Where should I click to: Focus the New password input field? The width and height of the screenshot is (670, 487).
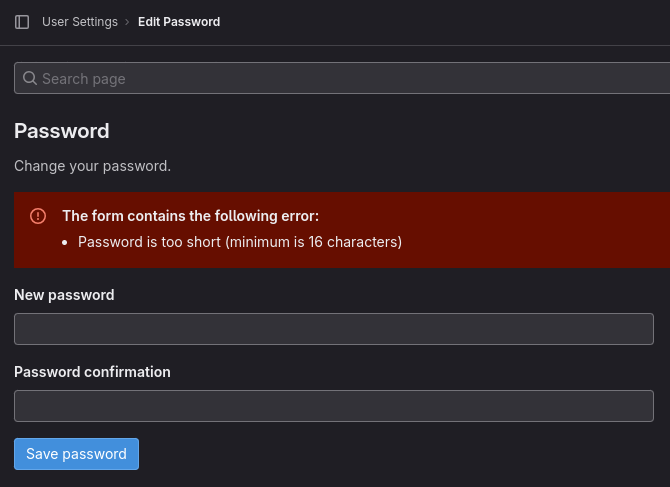333,329
